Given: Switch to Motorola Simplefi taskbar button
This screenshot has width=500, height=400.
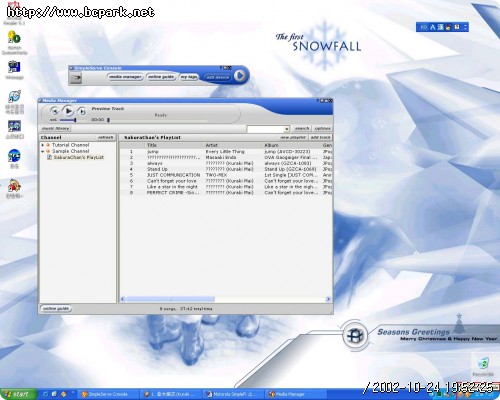Looking at the screenshot, I should (233, 394).
